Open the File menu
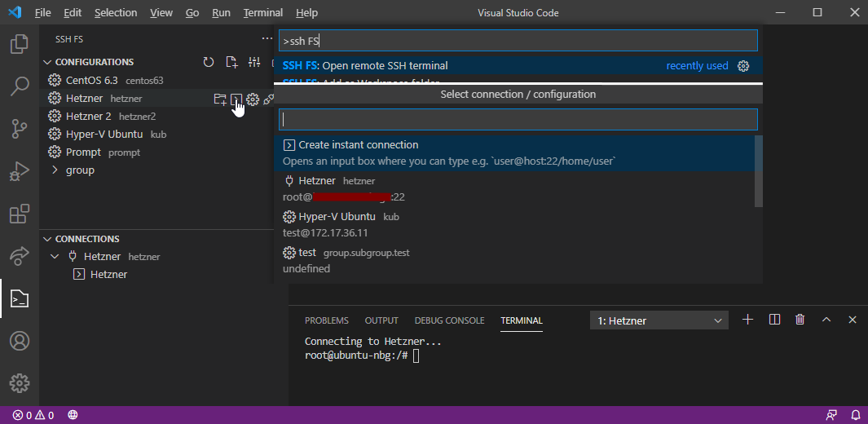Screen dimensions: 868x424 [x=42, y=13]
